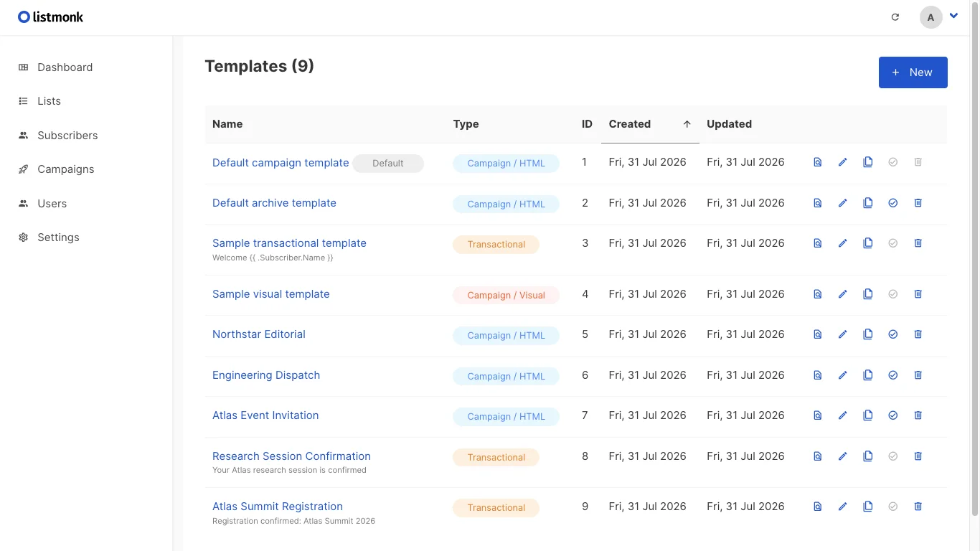Delete Atlas Summit Registration template
Screen dimensions: 980x551
918,507
